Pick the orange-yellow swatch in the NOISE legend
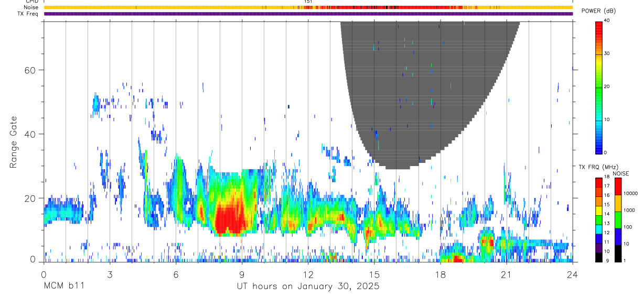 click(x=617, y=203)
